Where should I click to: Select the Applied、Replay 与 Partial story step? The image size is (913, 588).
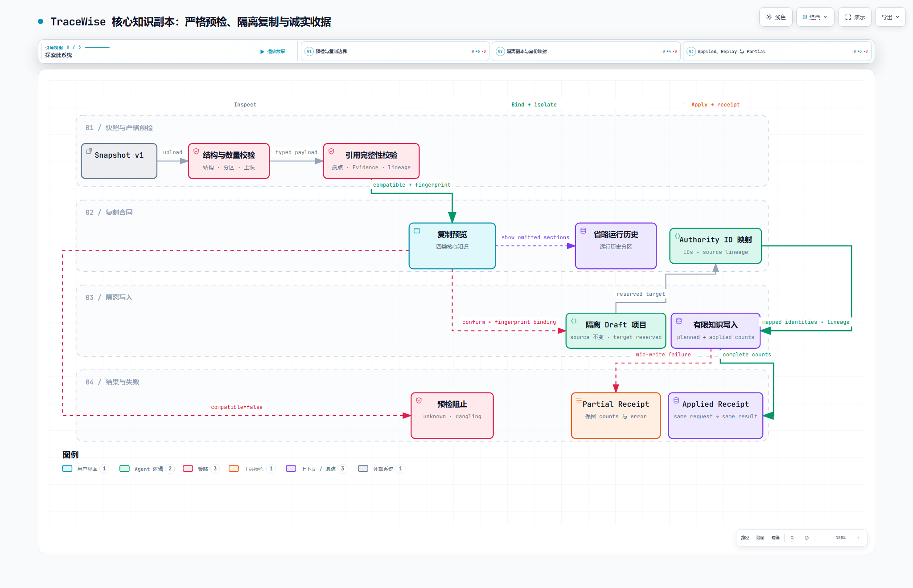click(x=777, y=51)
